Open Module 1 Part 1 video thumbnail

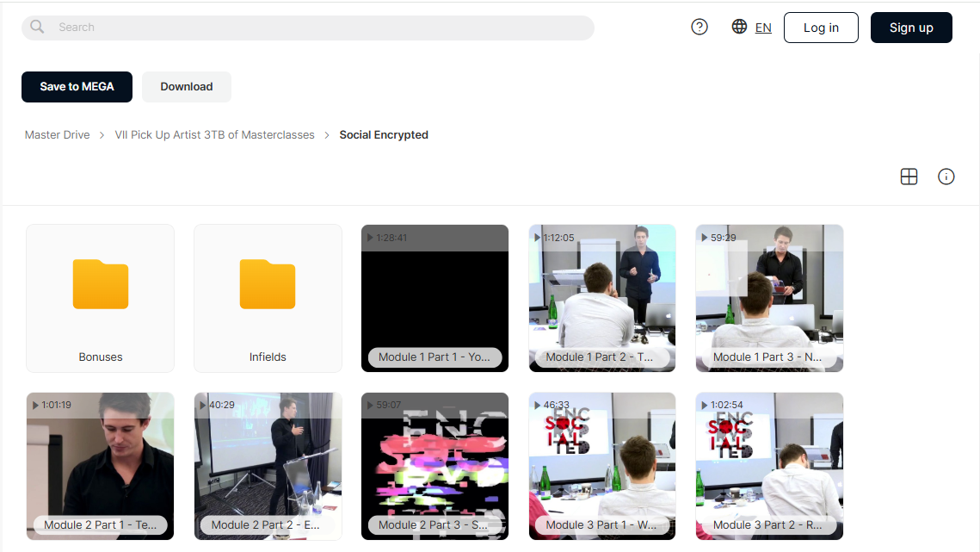(x=435, y=299)
